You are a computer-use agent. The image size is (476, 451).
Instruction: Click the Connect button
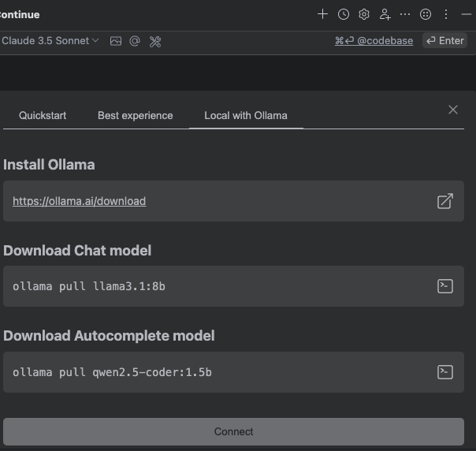233,431
